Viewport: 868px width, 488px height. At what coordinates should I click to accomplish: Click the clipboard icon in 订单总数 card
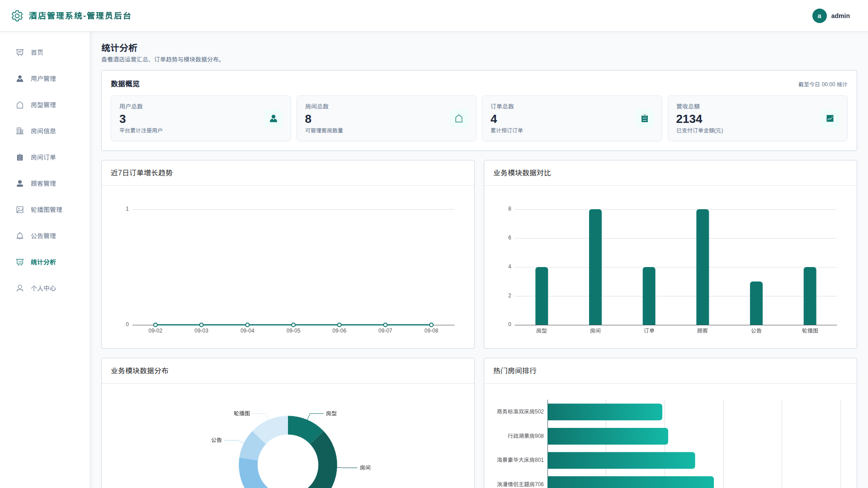click(645, 118)
